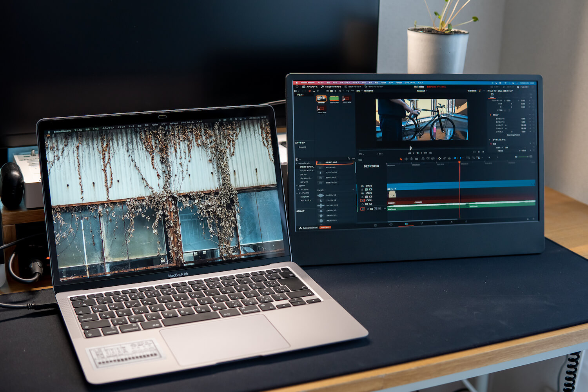The height and width of the screenshot is (392, 588).
Task: Open the Edit Index panel button
Action: click(x=353, y=87)
